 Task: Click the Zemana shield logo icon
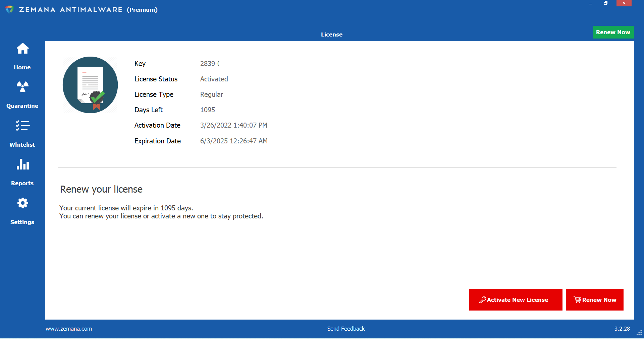(x=9, y=9)
